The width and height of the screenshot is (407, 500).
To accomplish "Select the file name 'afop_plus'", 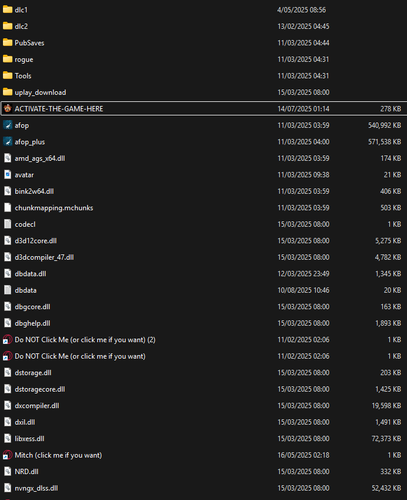I will [x=30, y=142].
